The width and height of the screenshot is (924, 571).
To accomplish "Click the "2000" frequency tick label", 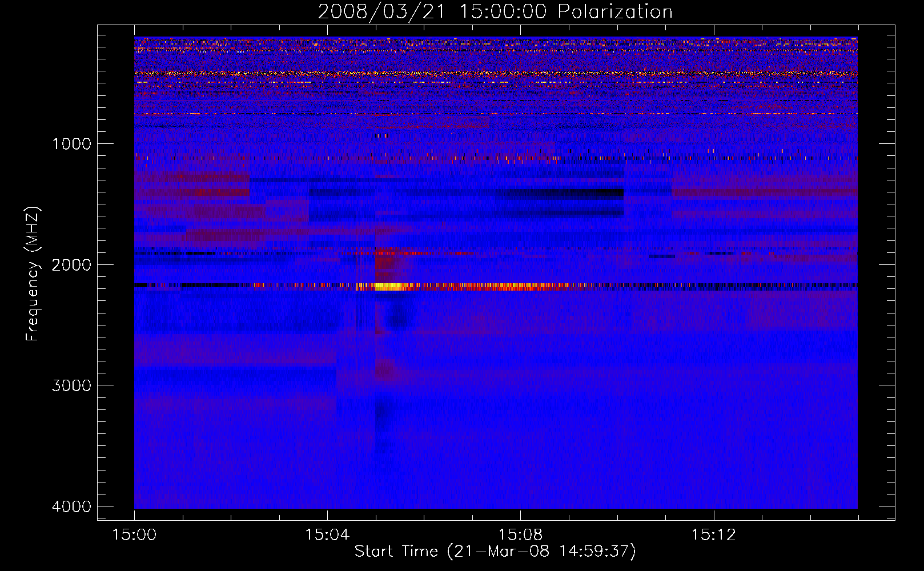I will click(x=71, y=264).
